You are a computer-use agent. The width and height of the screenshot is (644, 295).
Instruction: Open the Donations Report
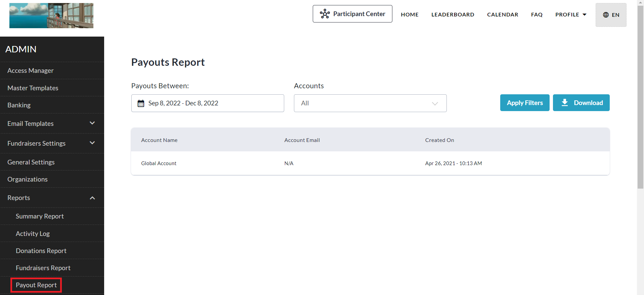[41, 251]
